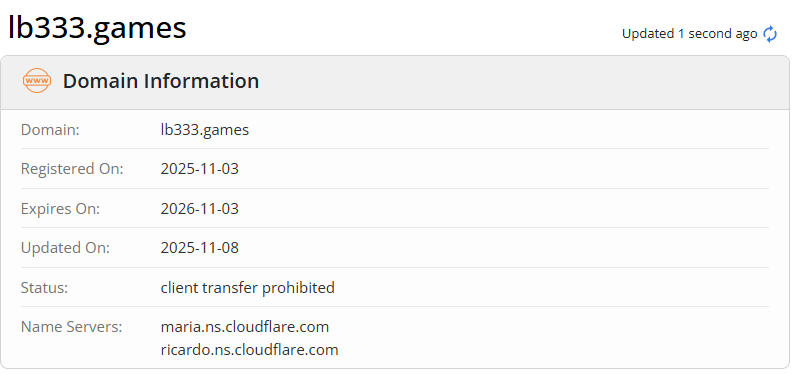Click the updated date 2025-11-08

click(x=200, y=248)
